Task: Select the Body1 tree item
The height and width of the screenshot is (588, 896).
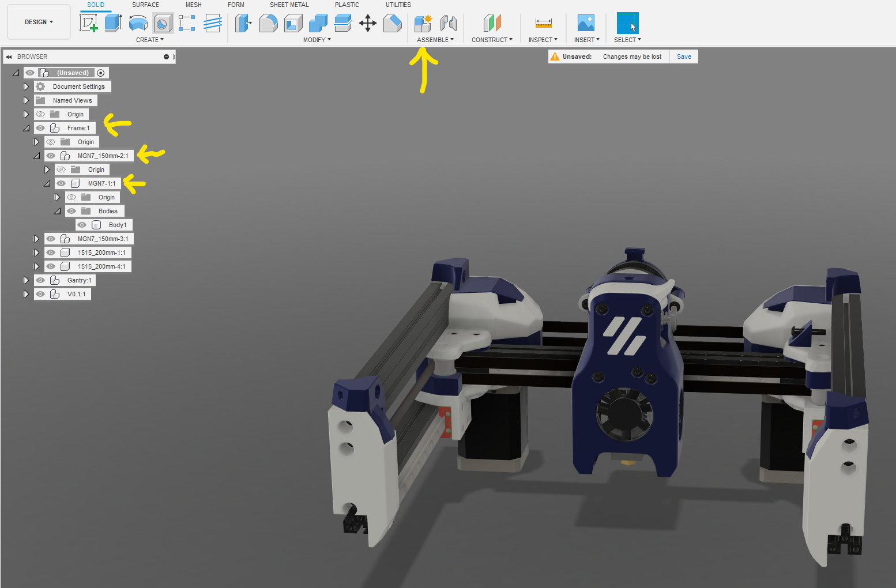Action: pyautogui.click(x=118, y=225)
